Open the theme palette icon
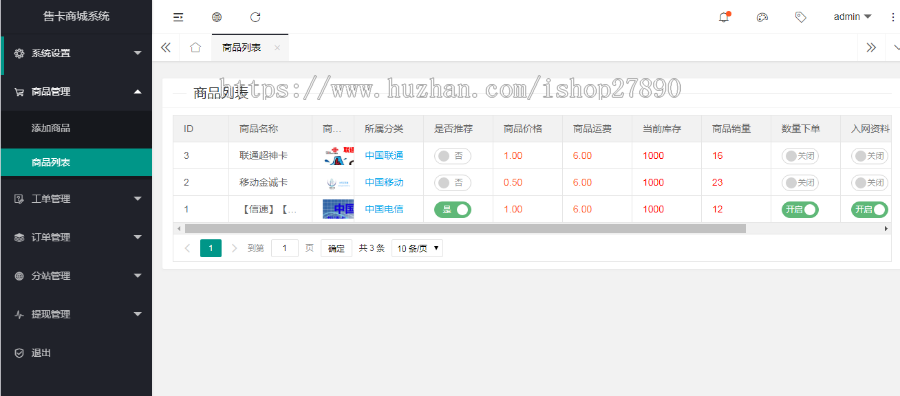900x396 pixels. (x=762, y=17)
